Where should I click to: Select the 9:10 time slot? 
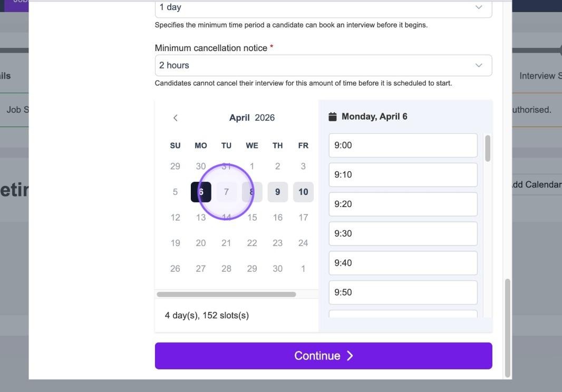(403, 175)
